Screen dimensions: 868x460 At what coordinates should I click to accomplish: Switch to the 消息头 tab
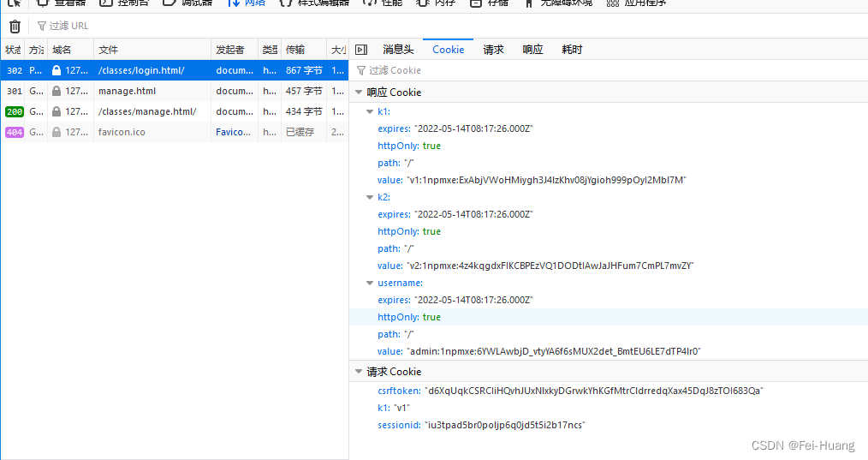398,50
